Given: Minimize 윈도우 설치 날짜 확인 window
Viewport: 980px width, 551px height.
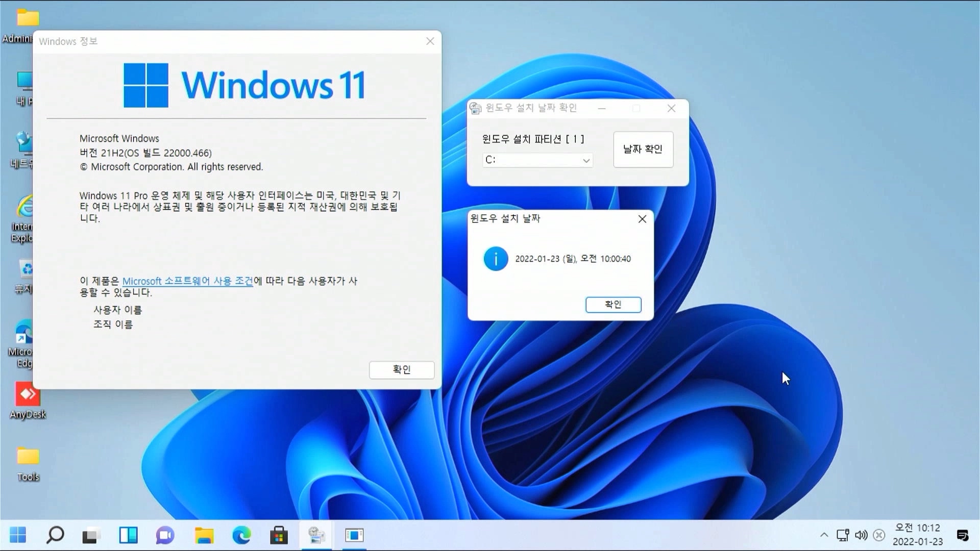Looking at the screenshot, I should 602,108.
